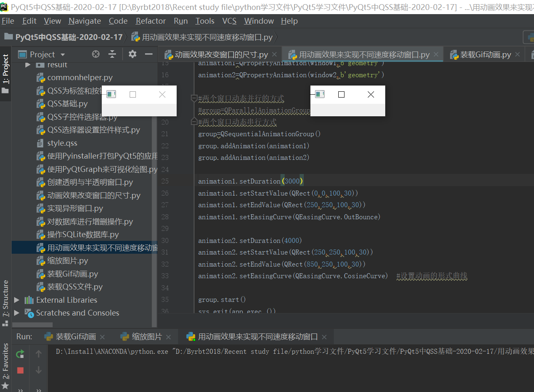534x392 pixels.
Task: Close the 缩放图片 run tab
Action: pyautogui.click(x=168, y=337)
